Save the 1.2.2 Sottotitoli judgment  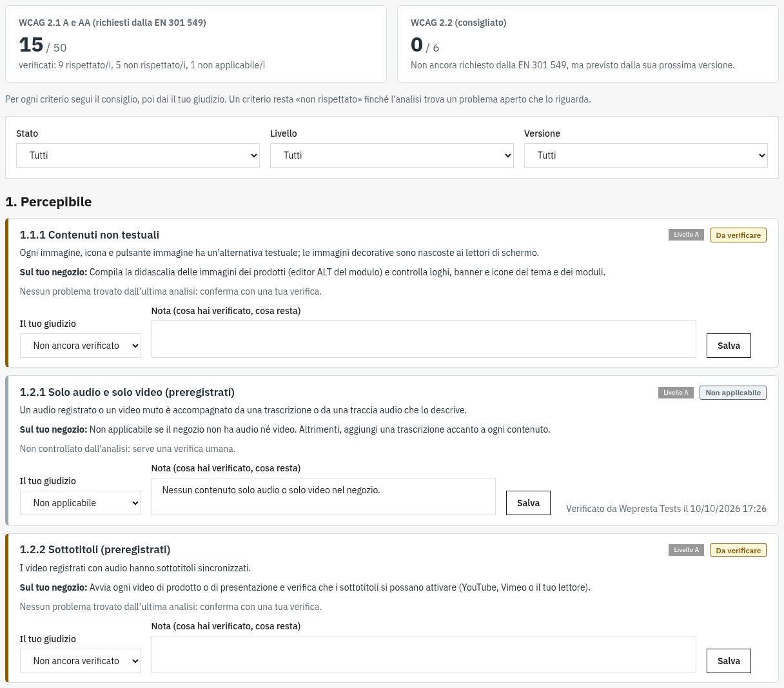click(729, 661)
